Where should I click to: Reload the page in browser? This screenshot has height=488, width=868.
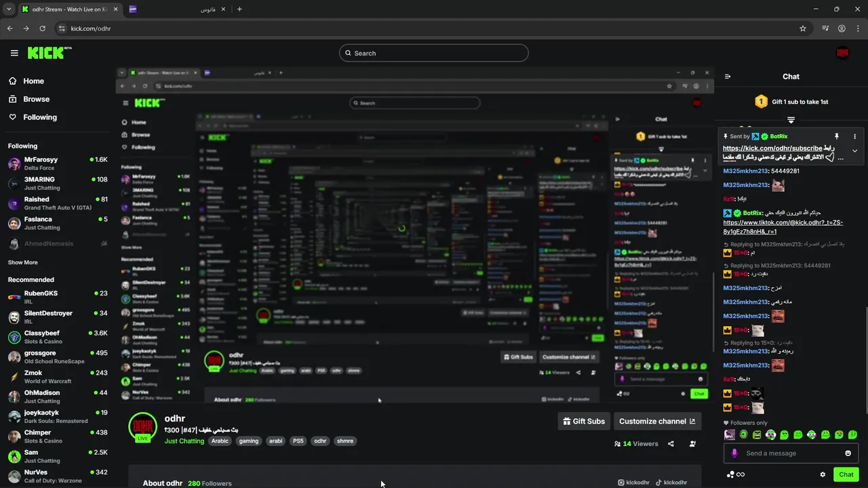tap(42, 28)
